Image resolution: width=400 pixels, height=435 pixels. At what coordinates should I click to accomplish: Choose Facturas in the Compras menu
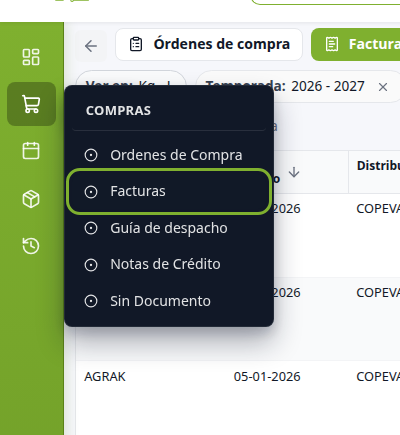169,191
